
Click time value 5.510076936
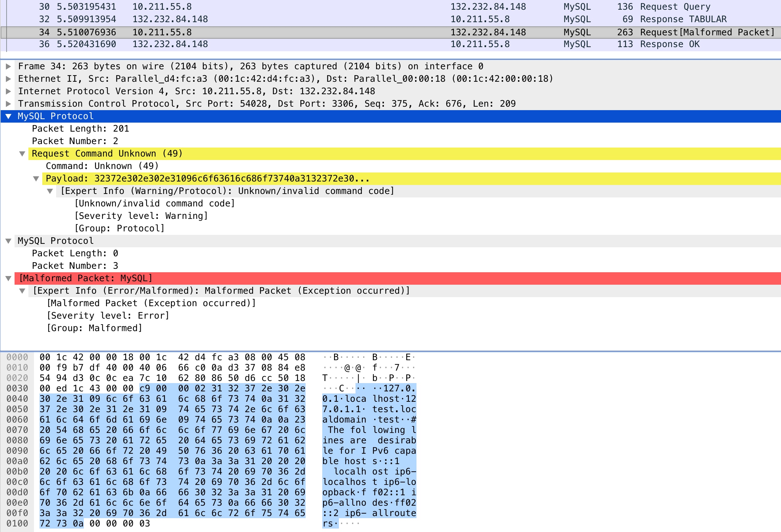(x=86, y=32)
